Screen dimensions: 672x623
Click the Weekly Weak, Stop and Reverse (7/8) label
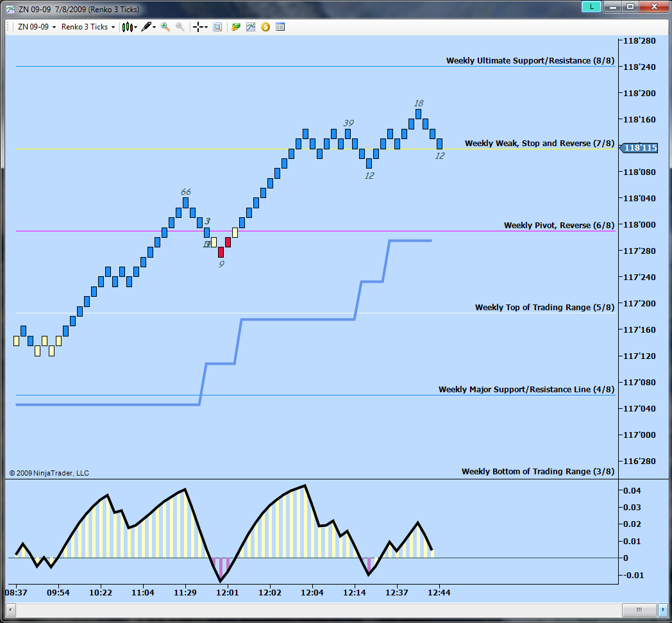[539, 143]
